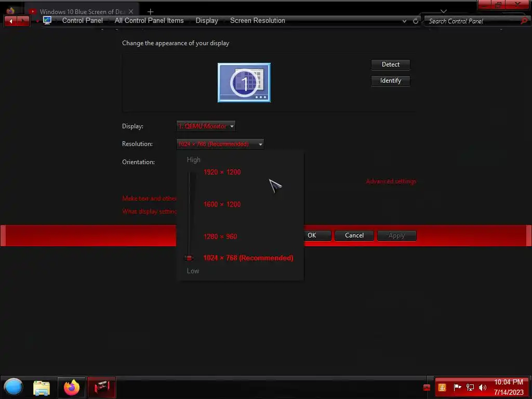The width and height of the screenshot is (532, 399).
Task: Open File Explorer from the taskbar
Action: point(42,388)
